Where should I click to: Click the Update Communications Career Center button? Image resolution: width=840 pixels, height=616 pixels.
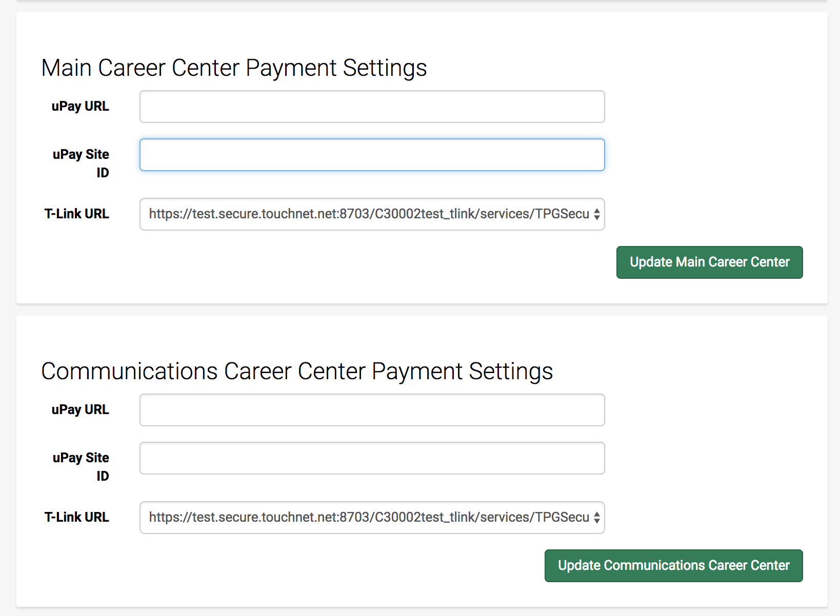[x=673, y=566]
